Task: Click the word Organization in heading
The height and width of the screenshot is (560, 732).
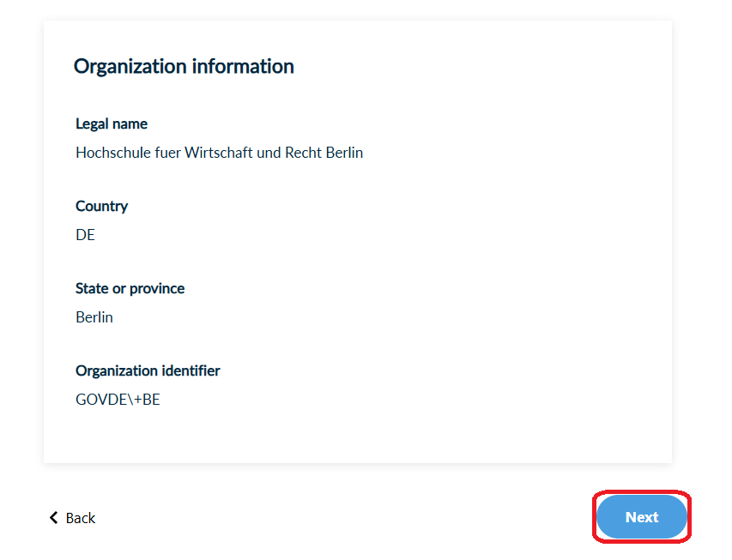Action: pyautogui.click(x=130, y=66)
